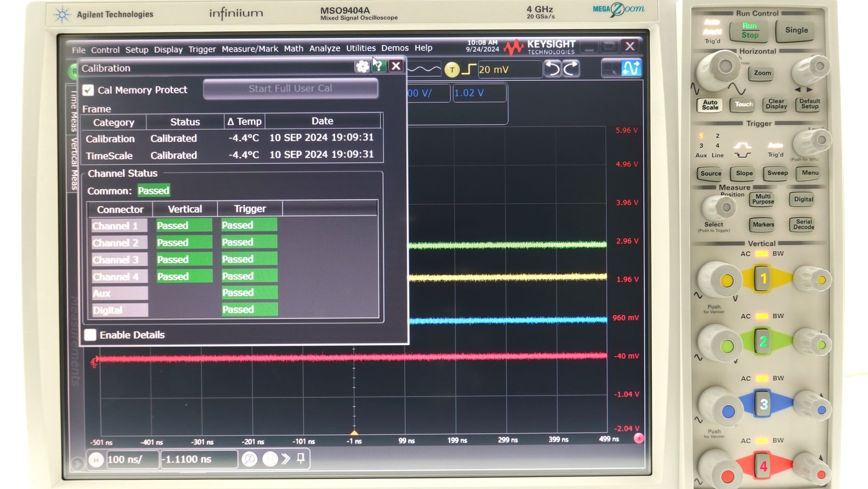The height and width of the screenshot is (489, 868).
Task: Open the Utilities menu
Action: coord(361,48)
